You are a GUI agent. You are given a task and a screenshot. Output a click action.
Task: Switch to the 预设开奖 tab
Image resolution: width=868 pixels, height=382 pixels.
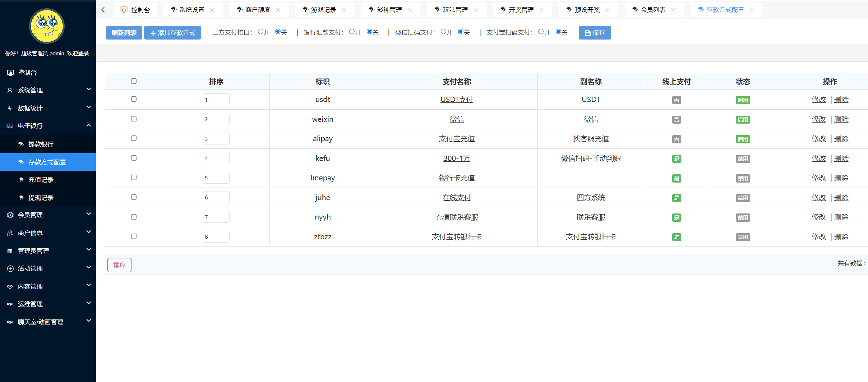(x=588, y=10)
